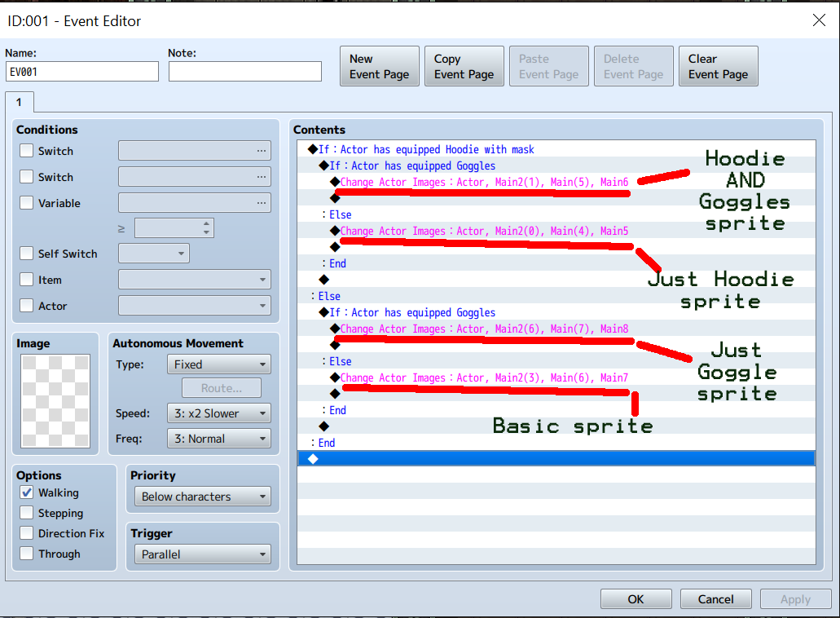The width and height of the screenshot is (840, 618).
Task: Open the first Switch selector ellipsis field
Action: pos(195,151)
